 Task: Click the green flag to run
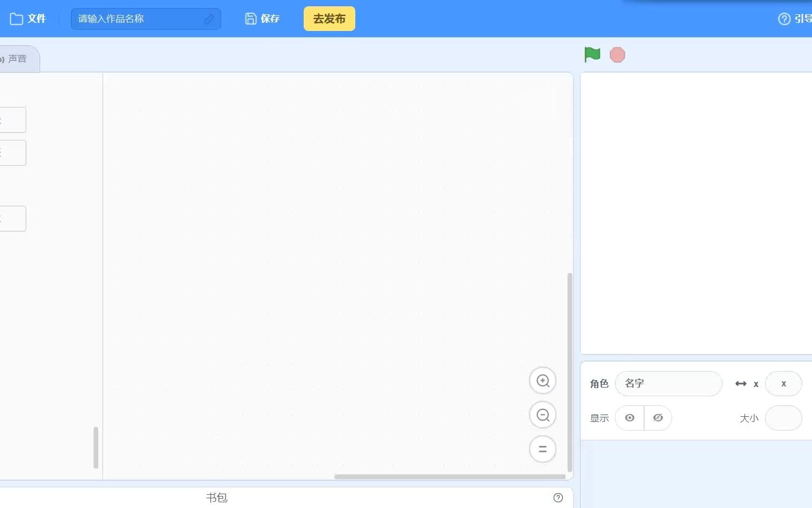pos(592,55)
